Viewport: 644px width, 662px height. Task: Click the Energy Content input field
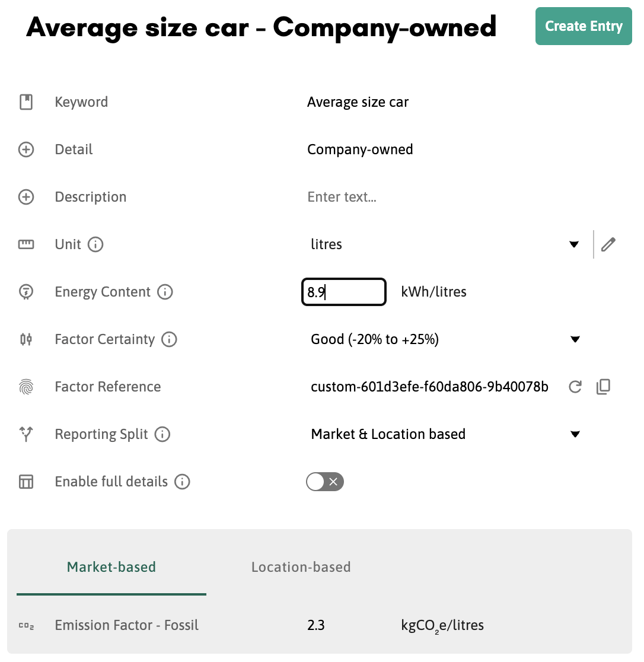coord(344,292)
